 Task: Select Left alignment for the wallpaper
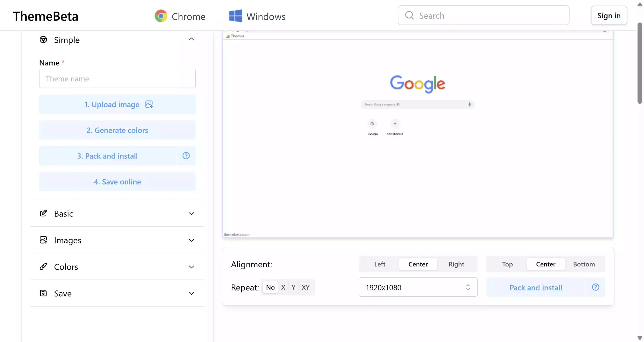click(379, 264)
